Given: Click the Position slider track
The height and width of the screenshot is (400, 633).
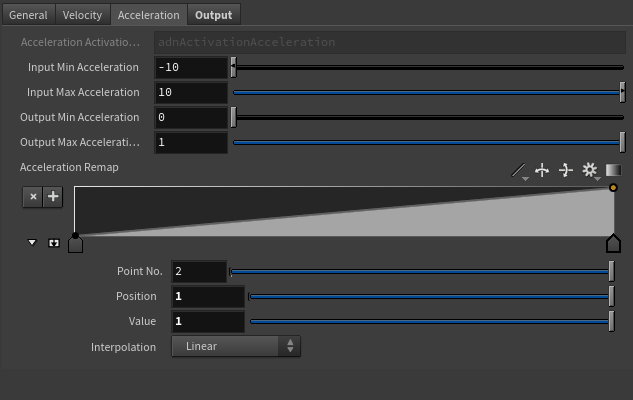Looking at the screenshot, I should coord(431,297).
